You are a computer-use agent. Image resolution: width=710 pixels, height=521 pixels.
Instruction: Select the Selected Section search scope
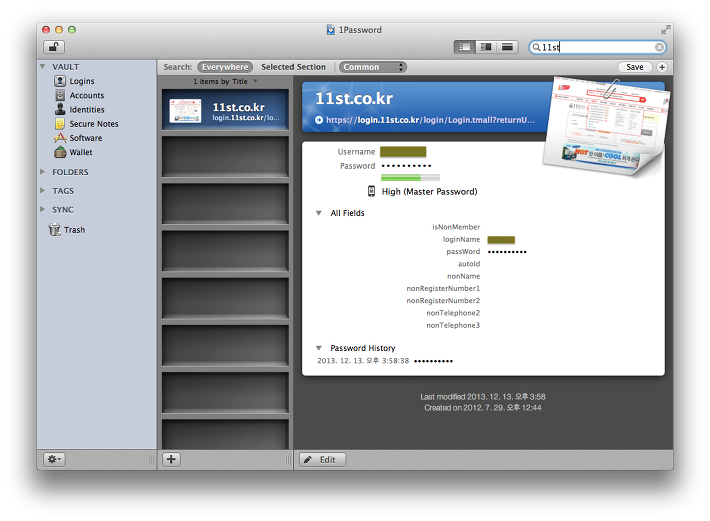pyautogui.click(x=293, y=67)
